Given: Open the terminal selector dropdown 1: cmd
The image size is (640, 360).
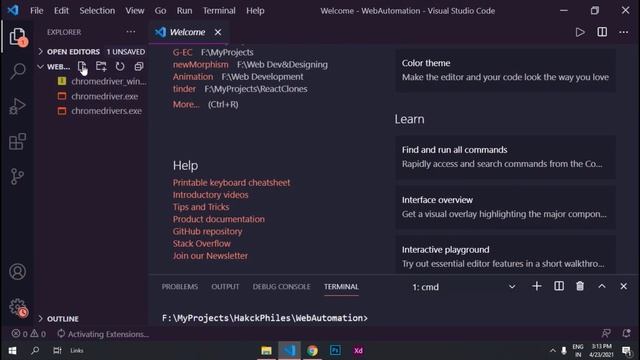Looking at the screenshot, I should click(x=464, y=287).
